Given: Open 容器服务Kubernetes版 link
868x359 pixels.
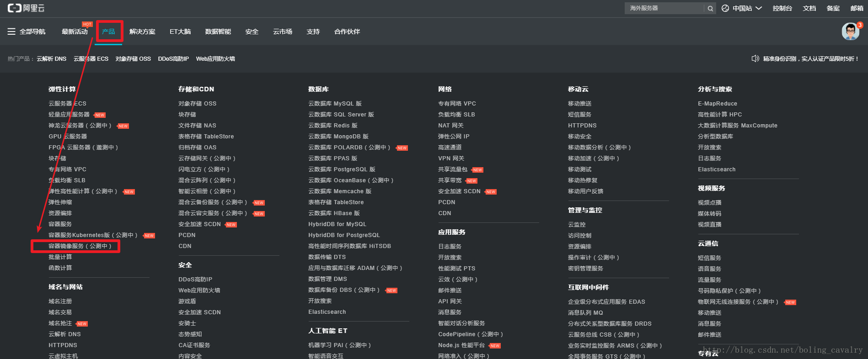Looking at the screenshot, I should coord(93,235).
